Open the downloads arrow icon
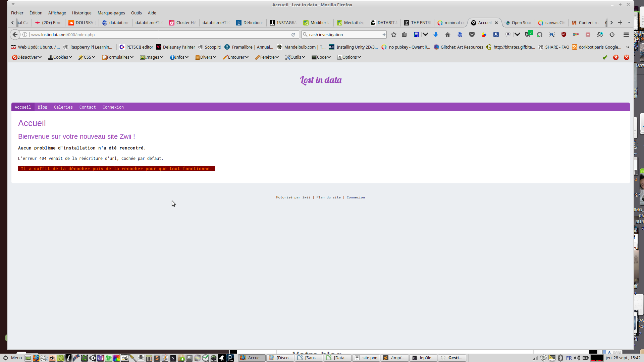 pyautogui.click(x=436, y=35)
